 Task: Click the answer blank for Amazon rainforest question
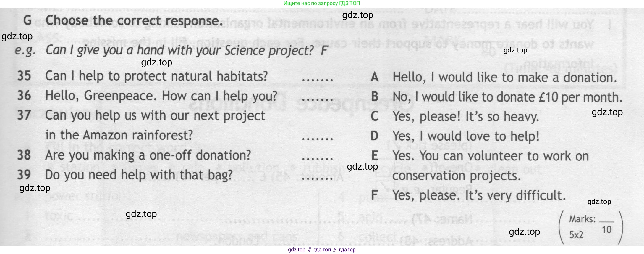pos(318,139)
